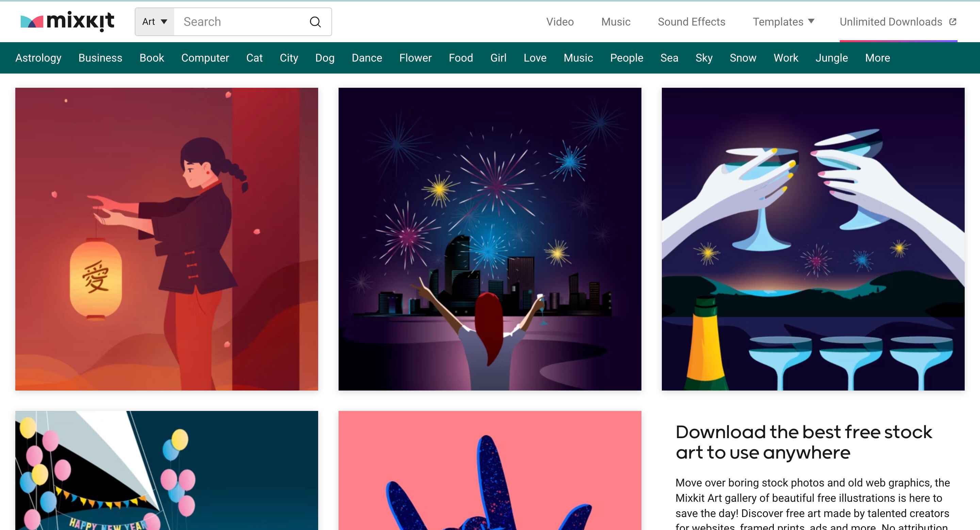This screenshot has width=980, height=530.
Task: View the champagne glasses toast illustration
Action: (813, 239)
